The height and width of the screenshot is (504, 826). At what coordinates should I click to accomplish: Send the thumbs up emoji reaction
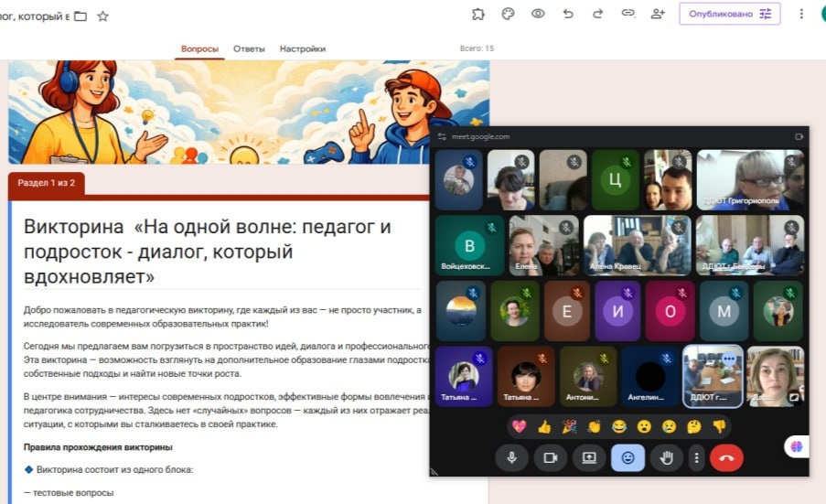544,426
